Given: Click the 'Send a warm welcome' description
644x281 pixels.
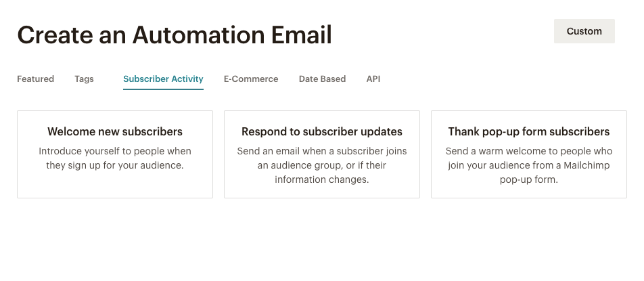Looking at the screenshot, I should (x=529, y=151).
